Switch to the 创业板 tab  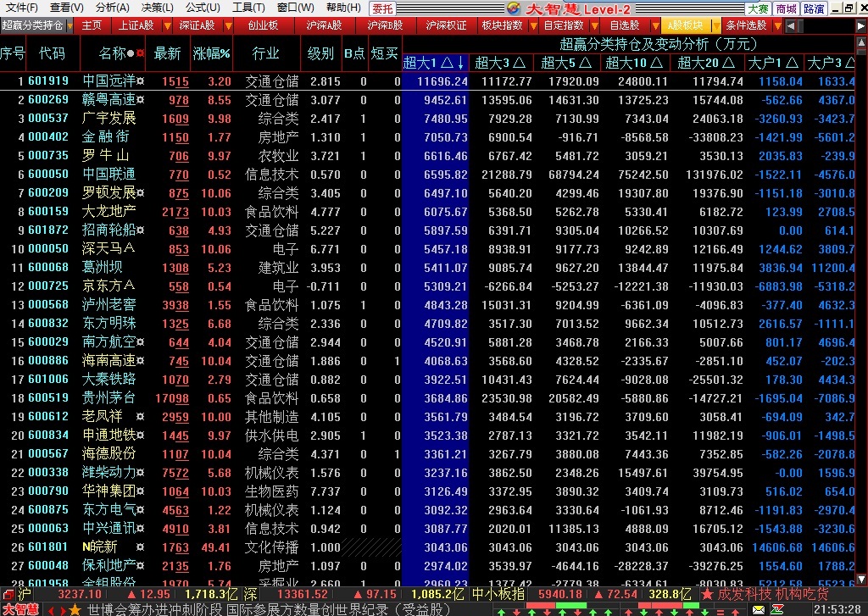[x=263, y=26]
